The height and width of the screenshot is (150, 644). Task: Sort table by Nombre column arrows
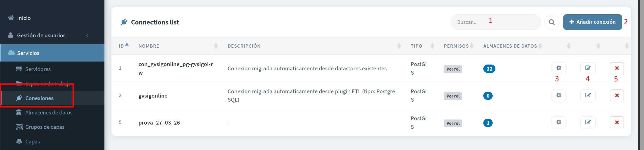pos(216,46)
